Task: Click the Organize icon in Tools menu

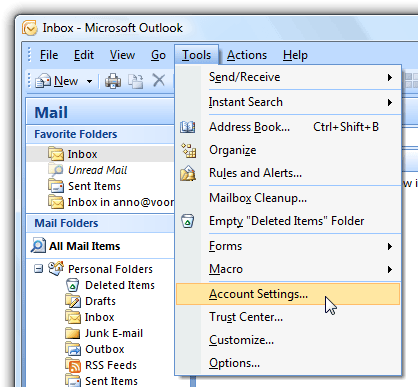Action: pos(188,150)
